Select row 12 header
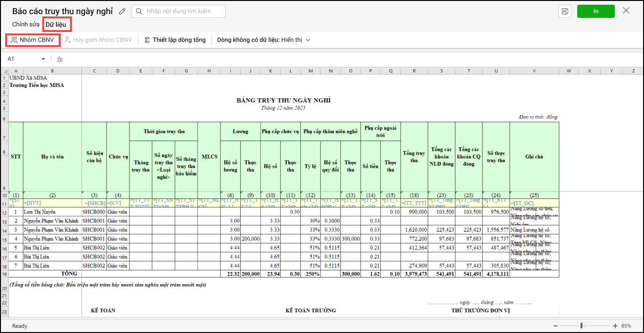Image resolution: width=644 pixels, height=333 pixels. coord(4,212)
